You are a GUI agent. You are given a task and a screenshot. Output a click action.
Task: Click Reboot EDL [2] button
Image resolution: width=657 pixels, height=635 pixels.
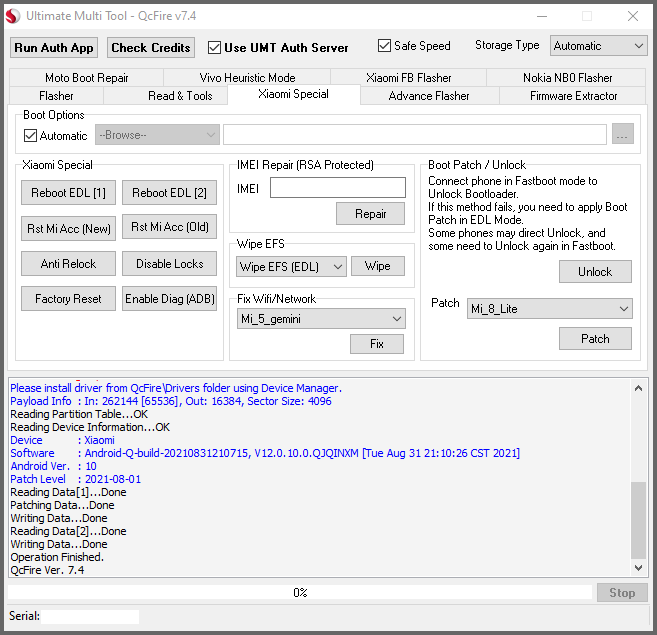[169, 193]
